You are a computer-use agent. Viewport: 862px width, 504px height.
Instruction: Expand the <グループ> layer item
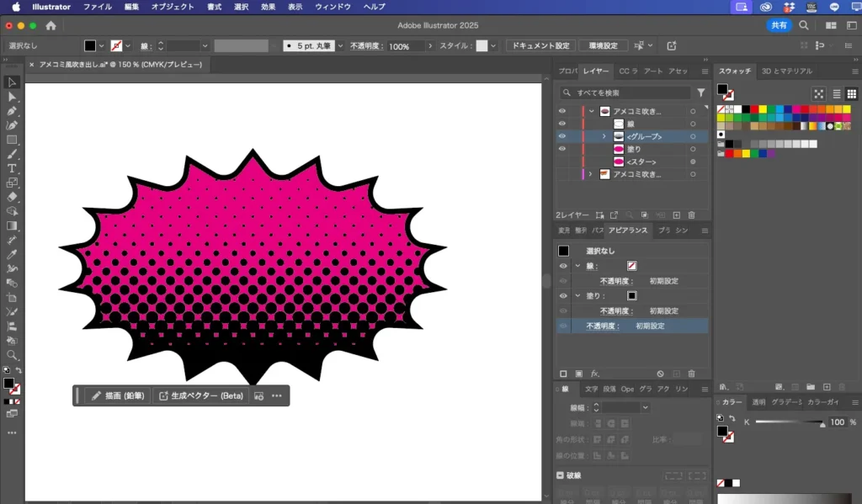pos(604,136)
